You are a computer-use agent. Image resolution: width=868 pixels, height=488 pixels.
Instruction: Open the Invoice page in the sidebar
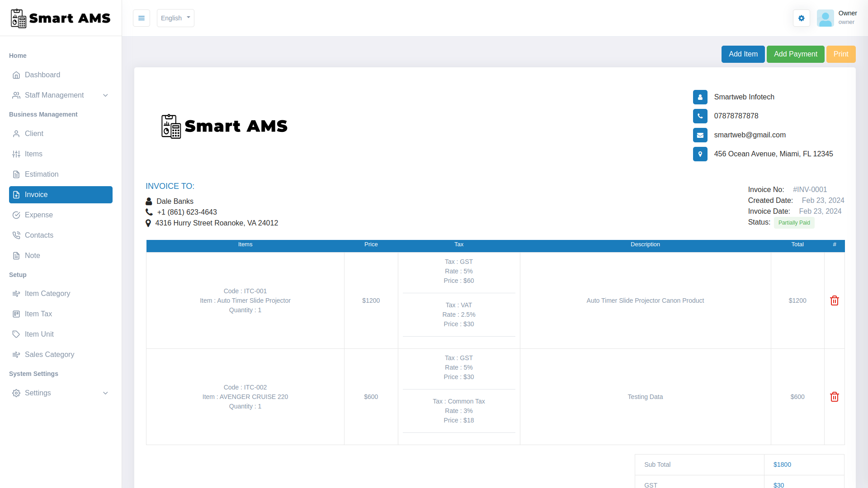[37, 194]
